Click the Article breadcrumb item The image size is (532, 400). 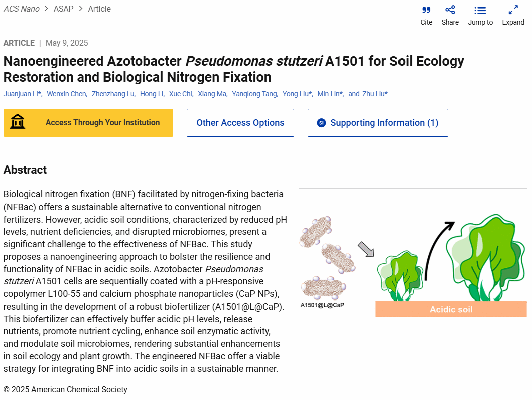pyautogui.click(x=99, y=9)
